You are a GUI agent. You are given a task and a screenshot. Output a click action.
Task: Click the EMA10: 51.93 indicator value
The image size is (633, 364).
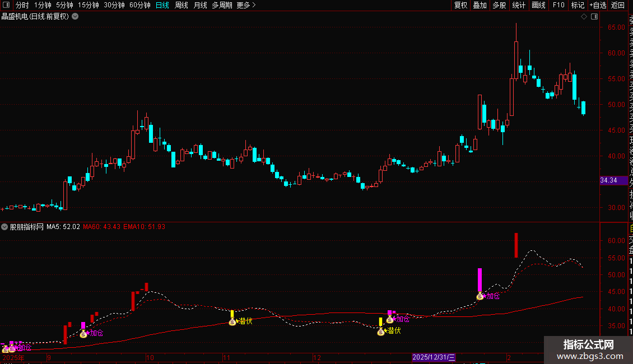[x=144, y=227]
